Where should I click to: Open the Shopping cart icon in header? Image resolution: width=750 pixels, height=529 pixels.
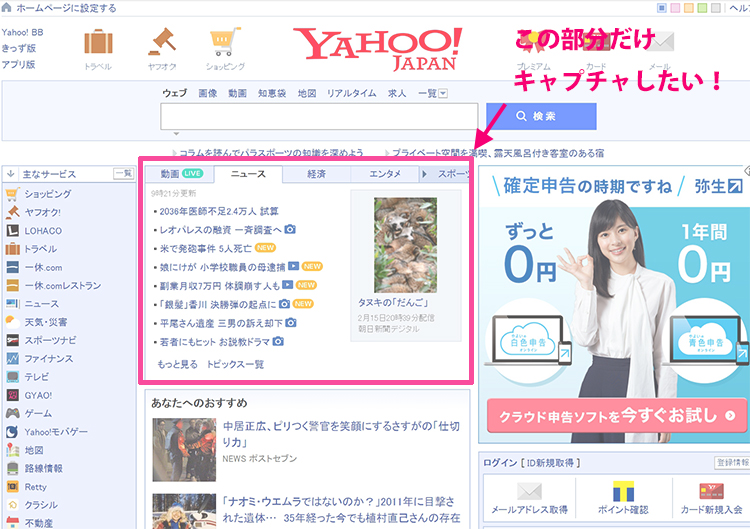click(x=225, y=42)
